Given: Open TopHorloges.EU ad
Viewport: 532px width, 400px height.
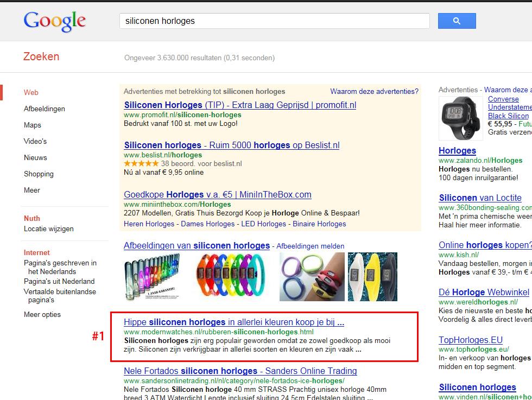Looking at the screenshot, I should [471, 340].
